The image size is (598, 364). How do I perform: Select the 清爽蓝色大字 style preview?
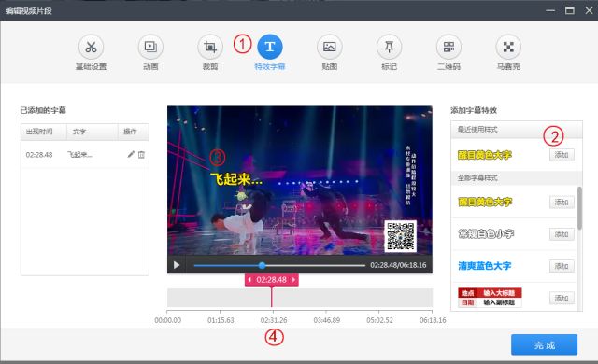click(484, 266)
